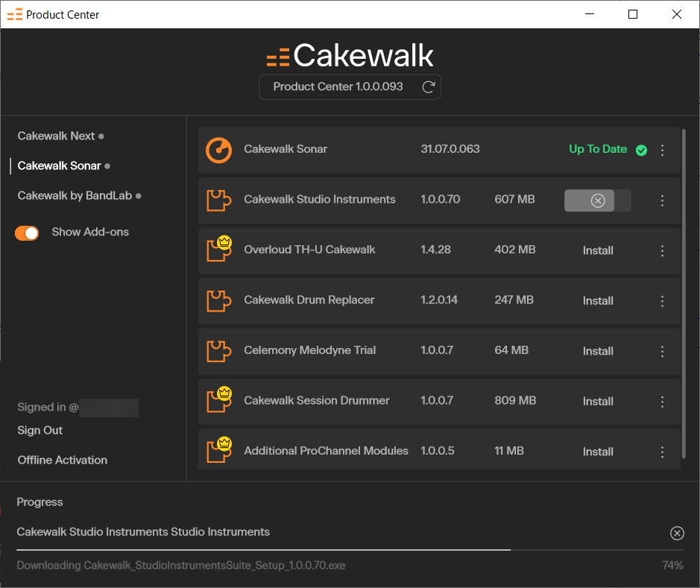This screenshot has height=588, width=700.
Task: Click the product list vertical scrollbar
Action: [684, 294]
